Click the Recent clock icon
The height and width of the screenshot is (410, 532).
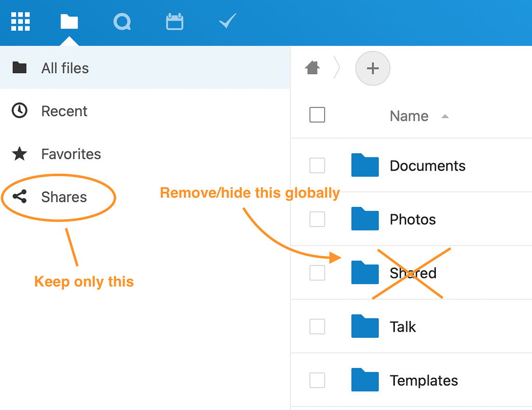[x=20, y=111]
